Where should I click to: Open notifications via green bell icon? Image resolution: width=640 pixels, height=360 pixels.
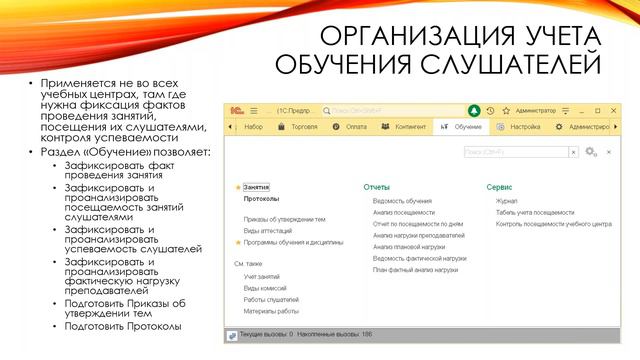(474, 111)
